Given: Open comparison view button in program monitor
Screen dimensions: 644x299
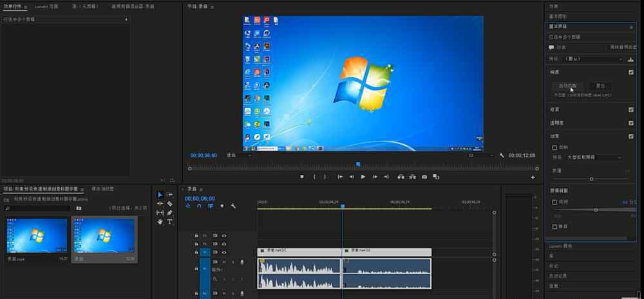Looking at the screenshot, I should 436,177.
